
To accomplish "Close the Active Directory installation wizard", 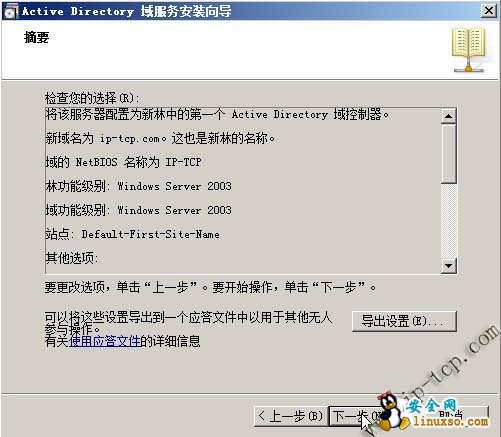I will (489, 11).
